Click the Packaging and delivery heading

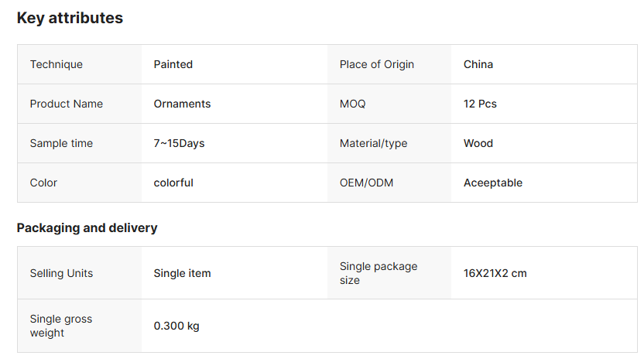coord(87,228)
